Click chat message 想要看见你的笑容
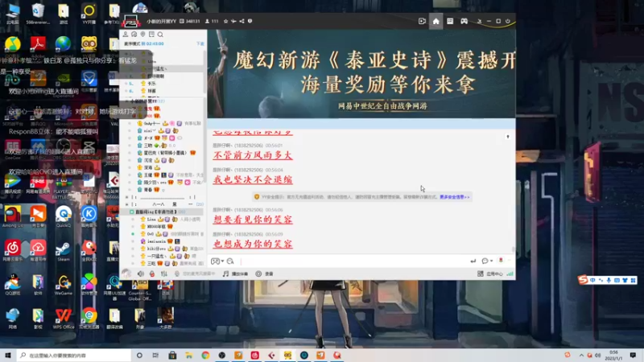644x362 pixels. [253, 219]
